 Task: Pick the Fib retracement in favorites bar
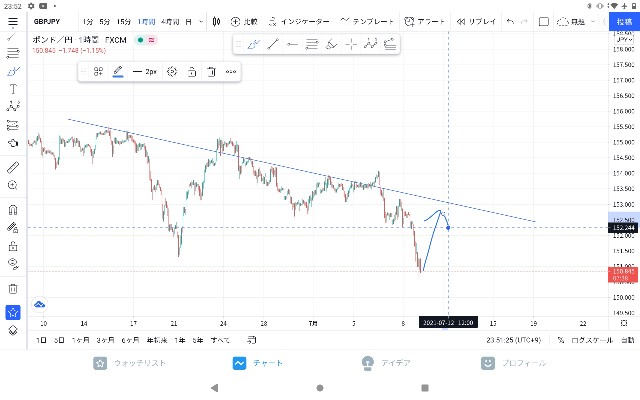[311, 44]
